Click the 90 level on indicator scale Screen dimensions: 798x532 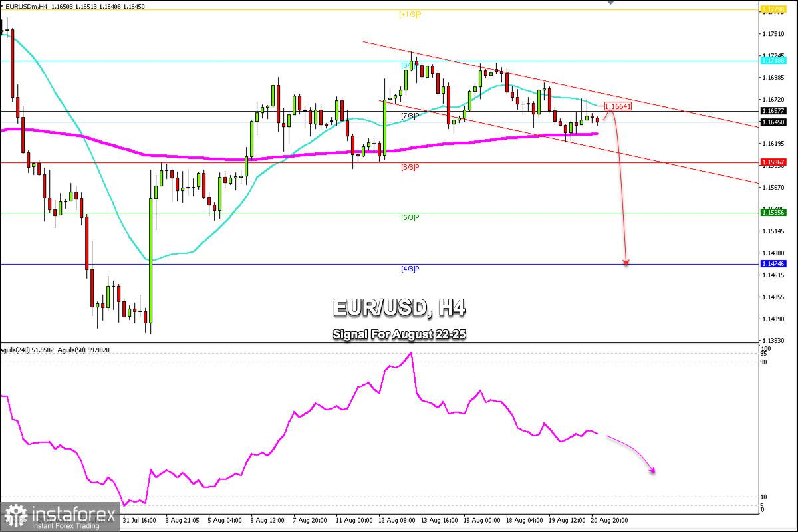(764, 362)
